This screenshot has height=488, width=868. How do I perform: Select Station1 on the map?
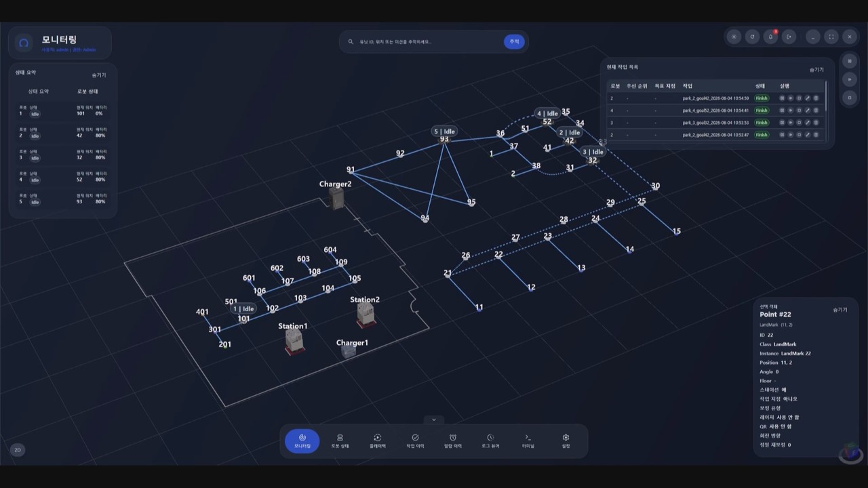294,342
